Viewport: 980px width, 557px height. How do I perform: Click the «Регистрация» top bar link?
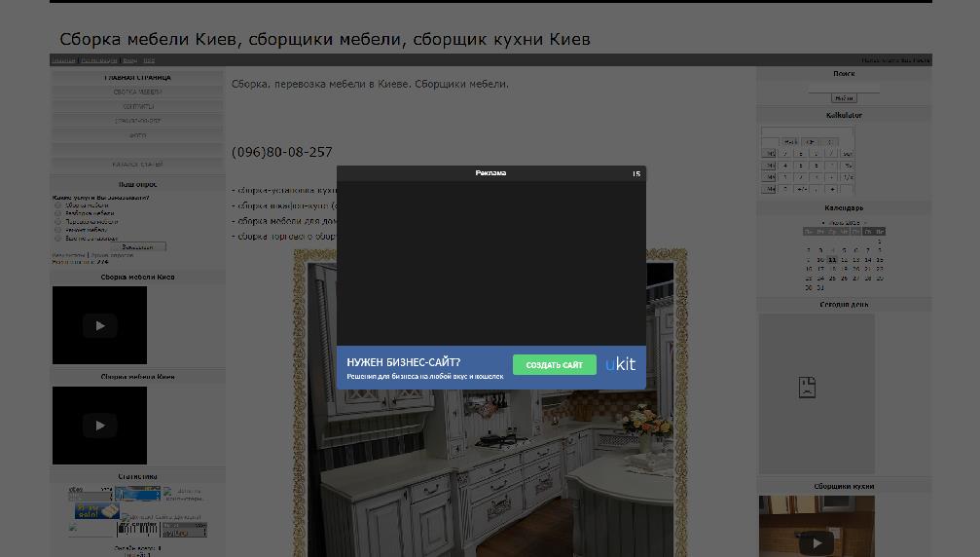coord(99,60)
